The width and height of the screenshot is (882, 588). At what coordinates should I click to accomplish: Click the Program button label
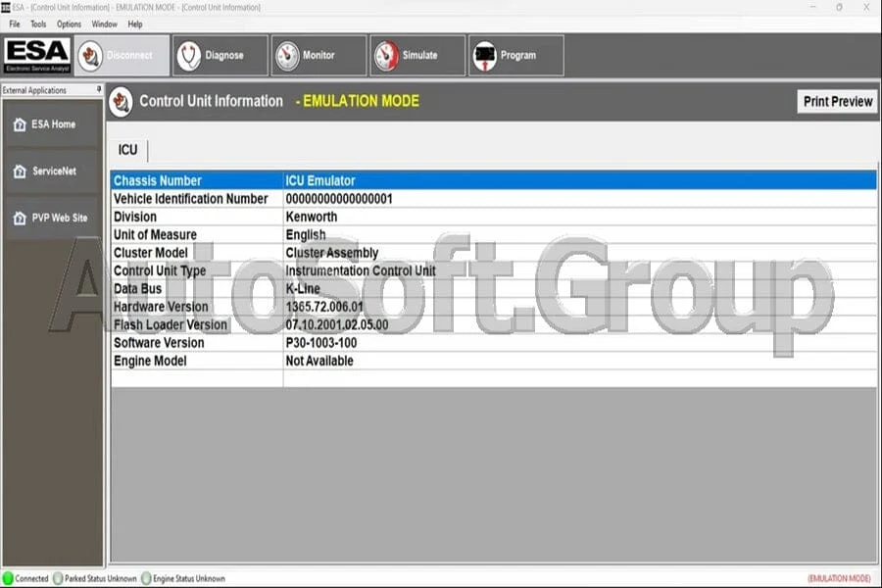[x=518, y=55]
